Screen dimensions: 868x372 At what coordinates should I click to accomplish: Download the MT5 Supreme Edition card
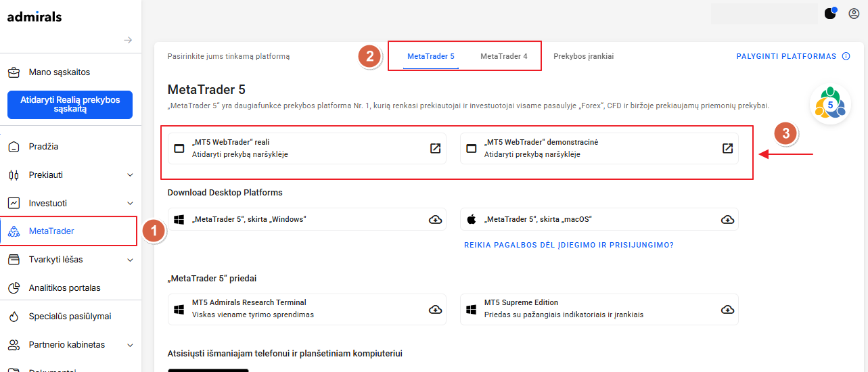point(599,309)
